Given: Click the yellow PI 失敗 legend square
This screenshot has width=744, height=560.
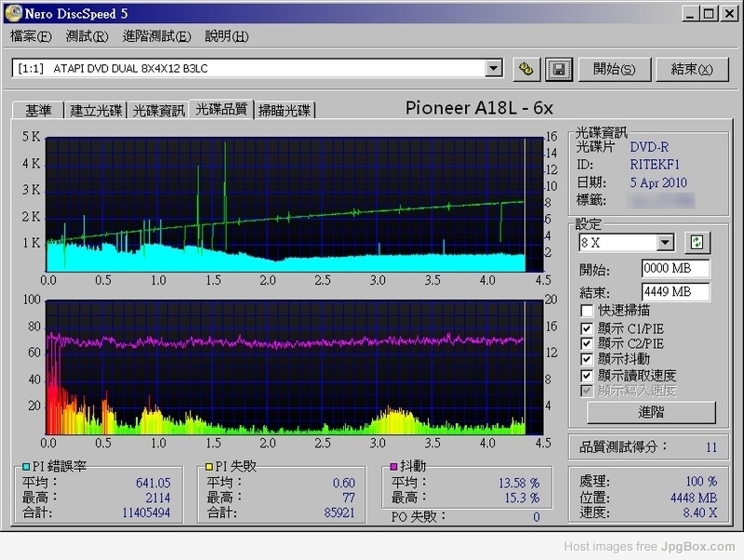Looking at the screenshot, I should (x=210, y=465).
